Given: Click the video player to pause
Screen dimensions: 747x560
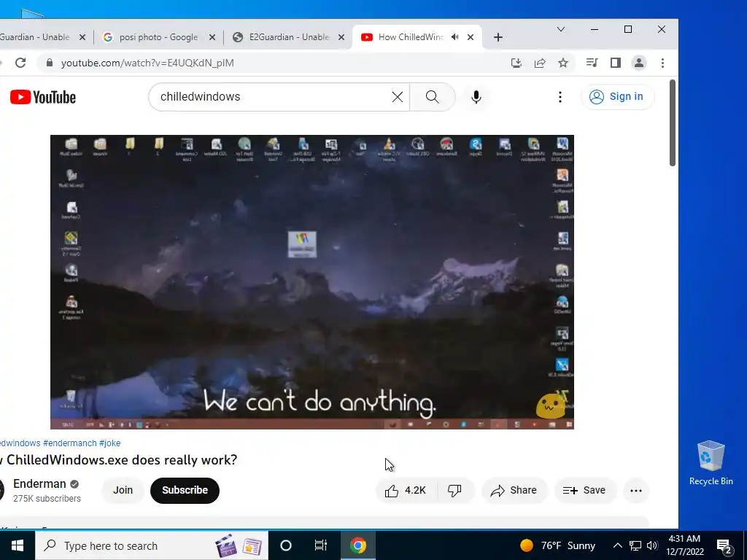Looking at the screenshot, I should (312, 282).
